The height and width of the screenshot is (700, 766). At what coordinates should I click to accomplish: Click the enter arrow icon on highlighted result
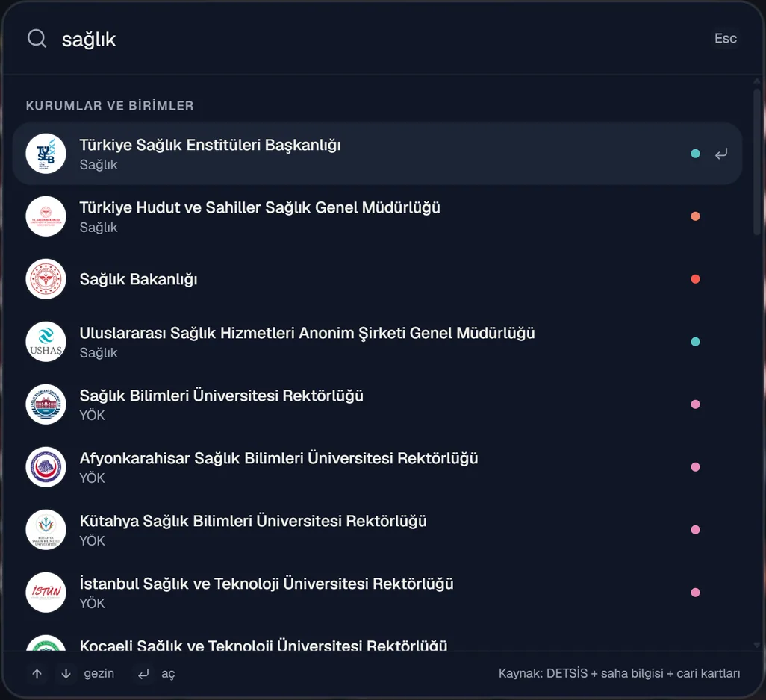tap(721, 154)
